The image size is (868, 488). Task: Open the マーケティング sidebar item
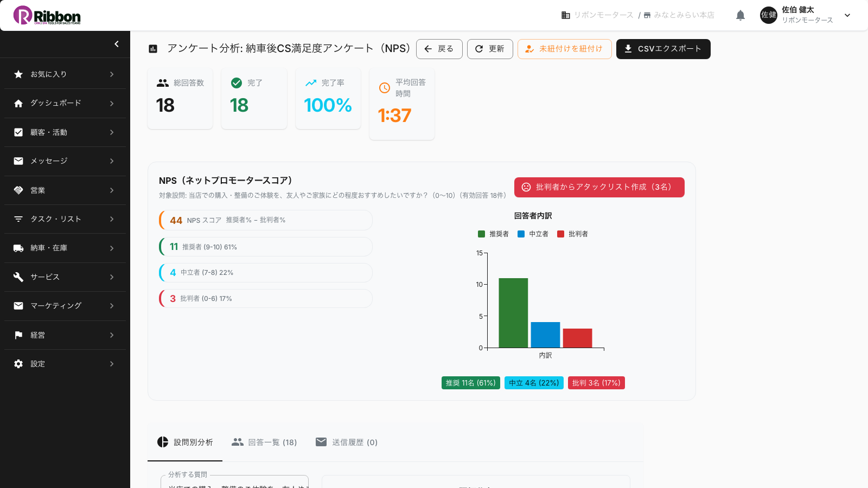point(65,306)
